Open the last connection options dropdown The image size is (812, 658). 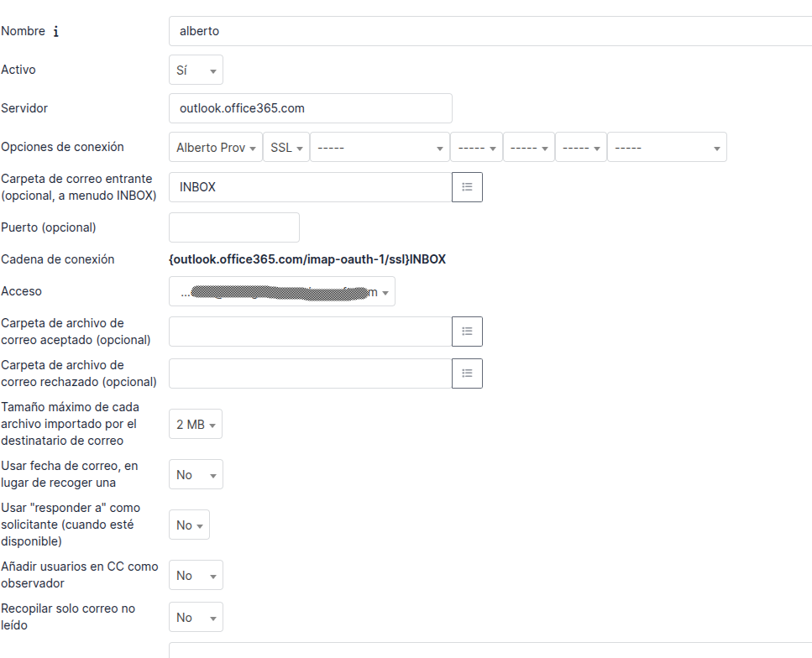[x=667, y=148]
